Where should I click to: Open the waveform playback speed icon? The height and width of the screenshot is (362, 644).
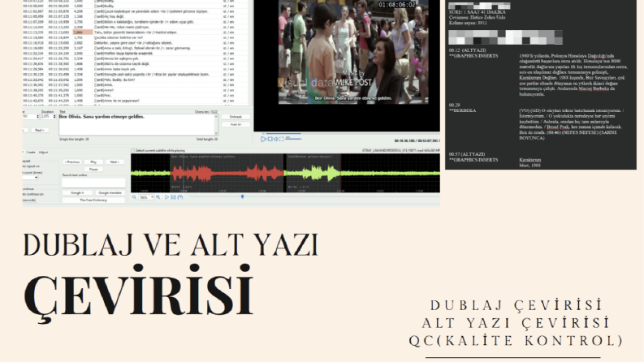click(180, 197)
